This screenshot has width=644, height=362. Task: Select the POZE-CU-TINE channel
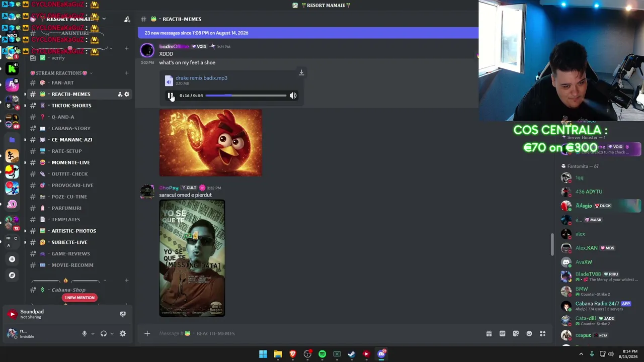pyautogui.click(x=69, y=197)
